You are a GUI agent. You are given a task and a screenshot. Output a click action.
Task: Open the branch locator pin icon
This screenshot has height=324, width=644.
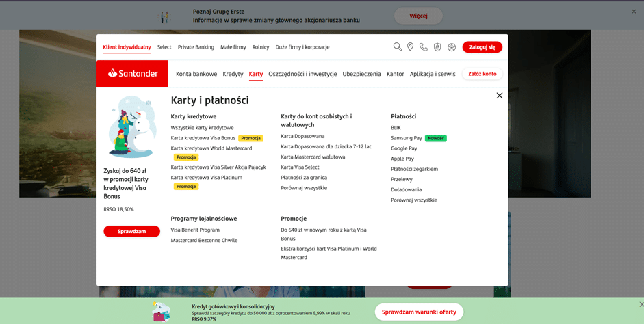(410, 47)
